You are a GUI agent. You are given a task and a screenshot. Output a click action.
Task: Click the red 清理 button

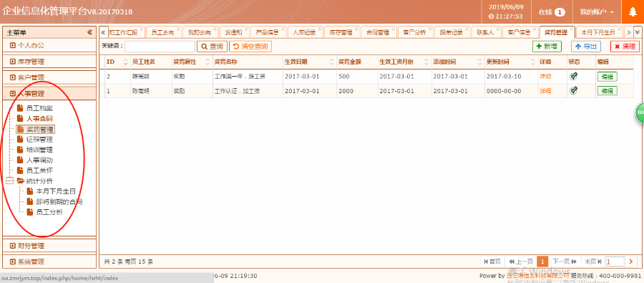(625, 47)
